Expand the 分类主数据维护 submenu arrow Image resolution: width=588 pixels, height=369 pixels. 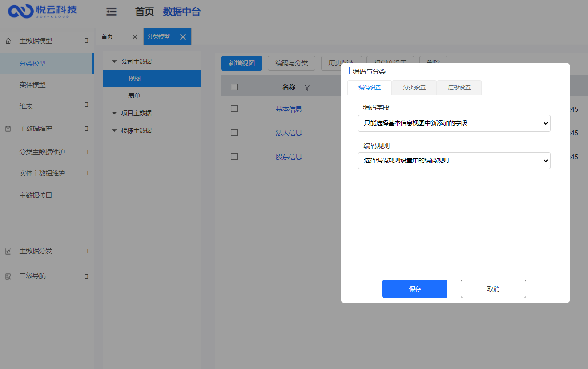tap(86, 151)
